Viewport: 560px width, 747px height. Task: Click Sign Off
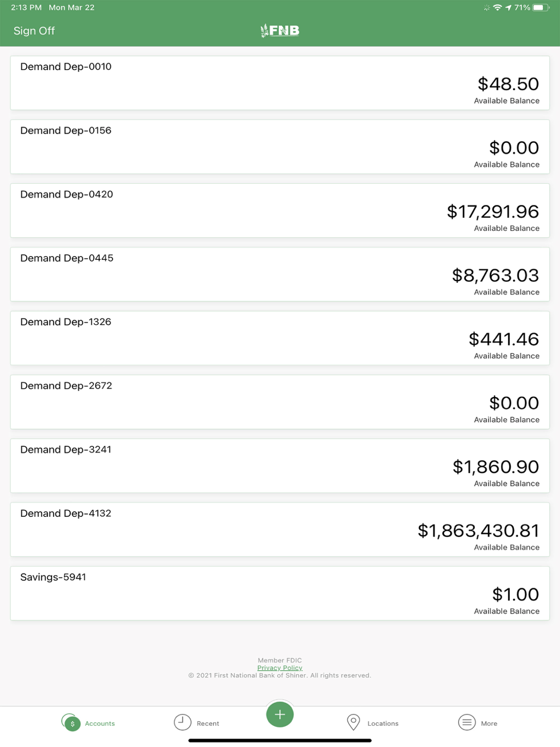(34, 31)
